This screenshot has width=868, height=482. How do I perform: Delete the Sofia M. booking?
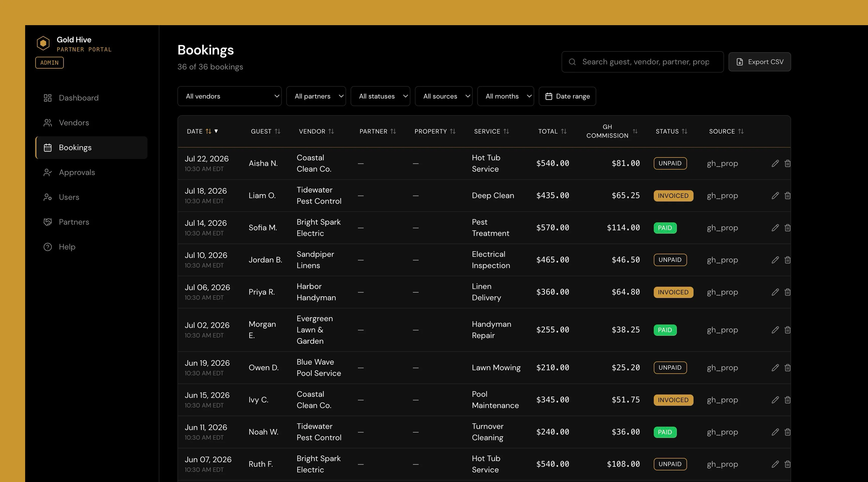point(787,228)
